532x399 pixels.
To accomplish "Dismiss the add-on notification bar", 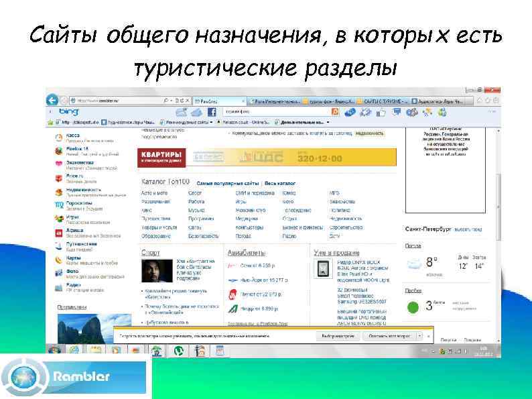I will coord(428,336).
